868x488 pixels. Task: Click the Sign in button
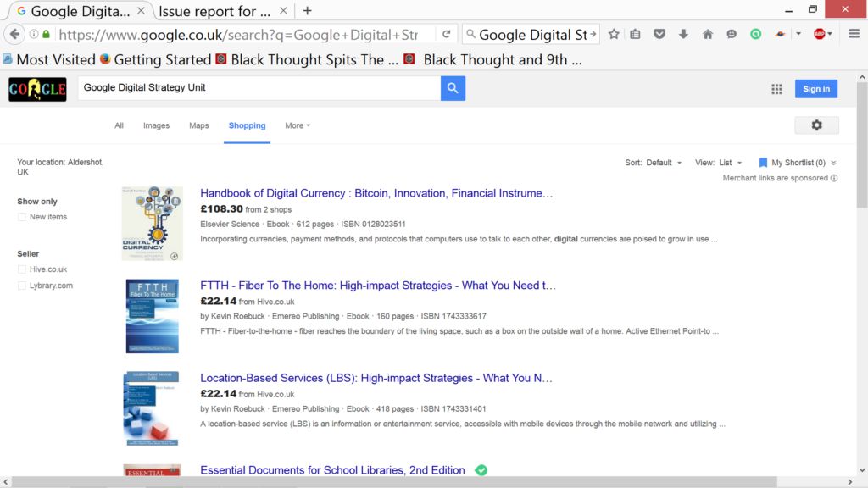[816, 89]
